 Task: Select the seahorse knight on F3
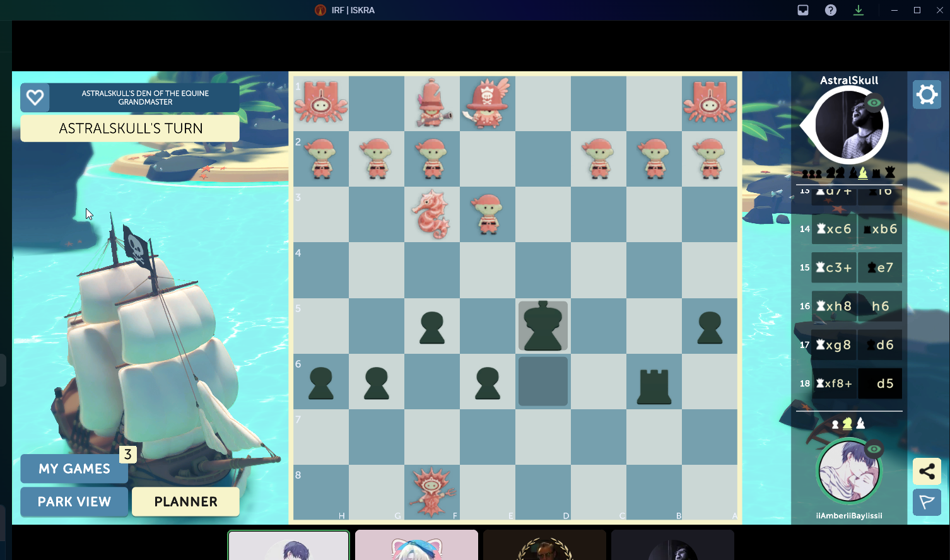point(431,214)
